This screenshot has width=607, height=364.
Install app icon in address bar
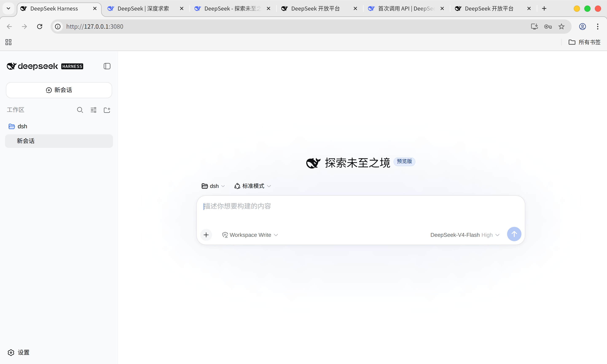[x=534, y=27]
